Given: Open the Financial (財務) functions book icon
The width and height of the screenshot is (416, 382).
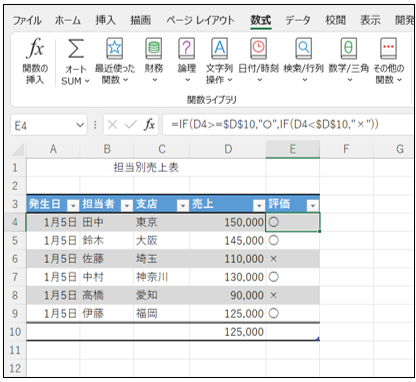Looking at the screenshot, I should click(x=154, y=49).
